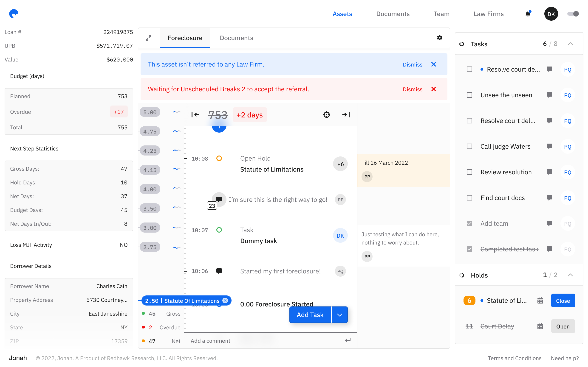Jump to timeline end arrow
This screenshot has width=588, height=367.
(346, 114)
